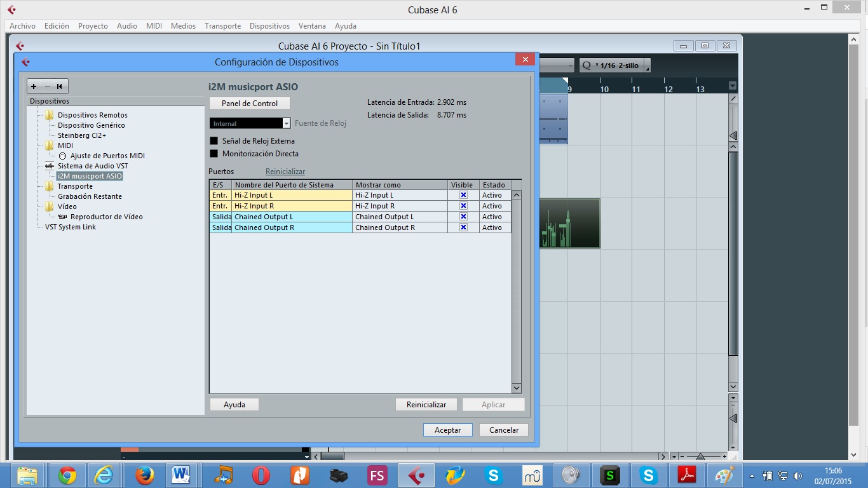Click the ports table scroll-down arrow
This screenshot has width=868, height=488.
point(517,388)
